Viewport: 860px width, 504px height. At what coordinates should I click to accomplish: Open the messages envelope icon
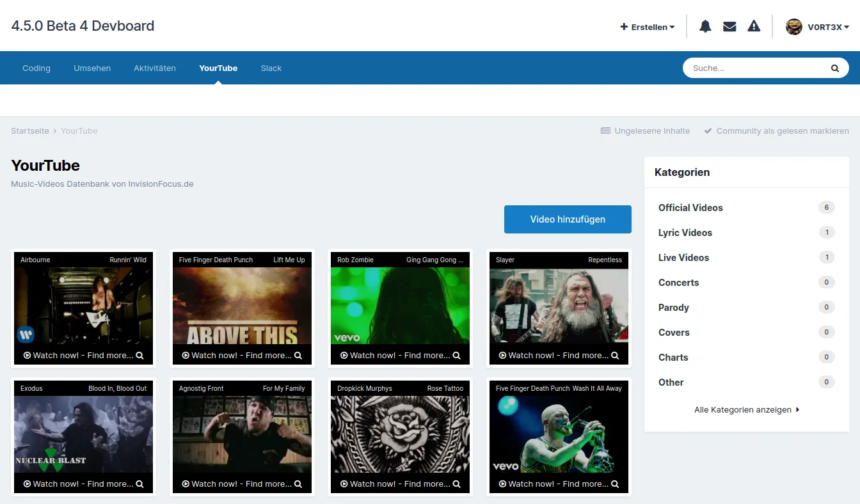tap(729, 26)
